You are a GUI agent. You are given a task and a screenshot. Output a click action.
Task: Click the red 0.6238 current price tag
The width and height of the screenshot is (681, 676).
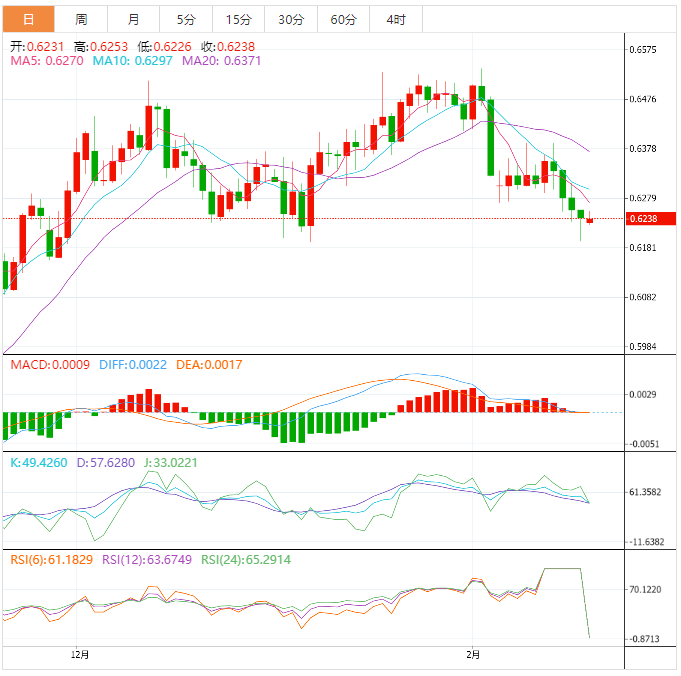coord(644,219)
